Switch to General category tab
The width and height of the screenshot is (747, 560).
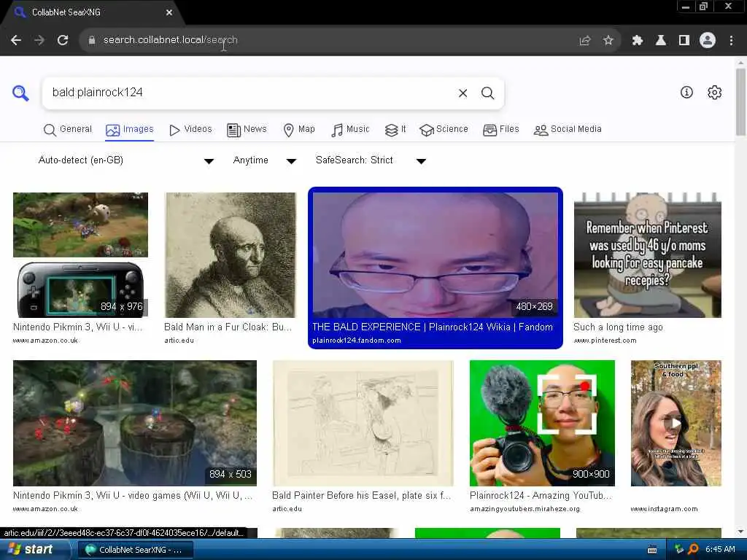68,130
